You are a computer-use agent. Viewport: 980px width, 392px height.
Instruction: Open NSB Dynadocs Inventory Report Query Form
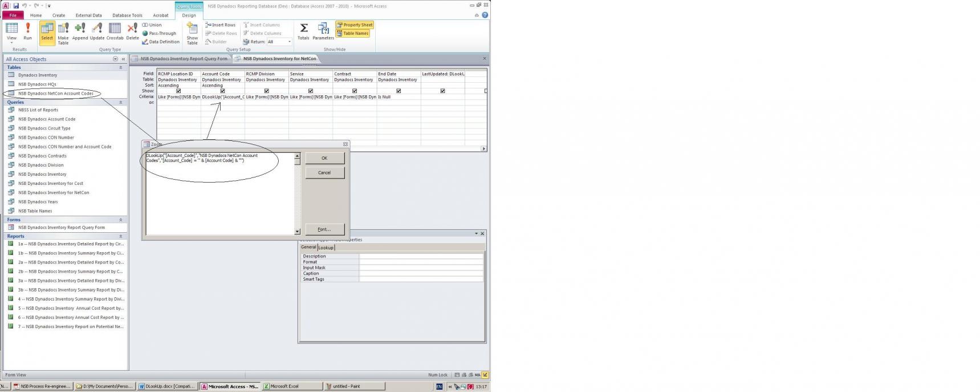62,228
